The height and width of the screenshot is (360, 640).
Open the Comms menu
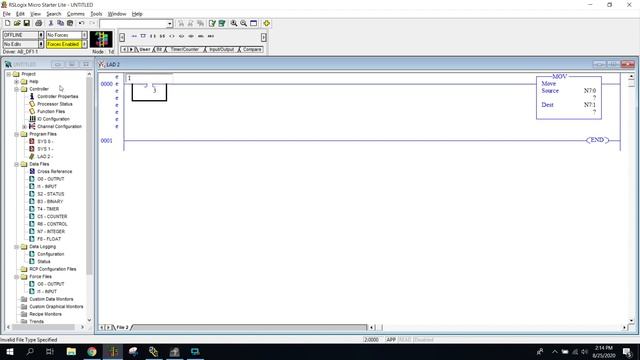click(76, 14)
